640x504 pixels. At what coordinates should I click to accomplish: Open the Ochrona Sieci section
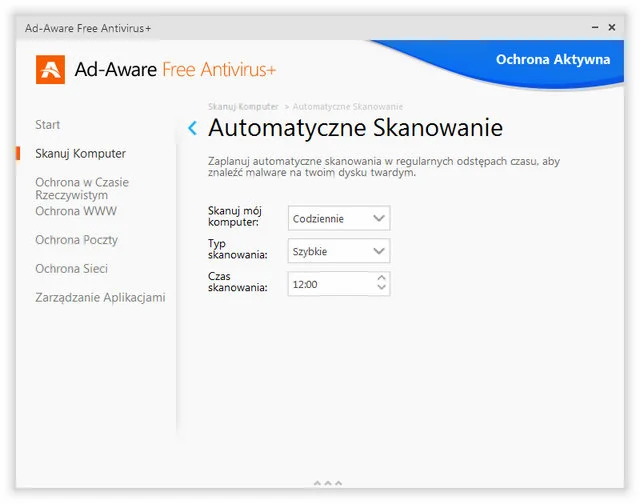coord(71,269)
